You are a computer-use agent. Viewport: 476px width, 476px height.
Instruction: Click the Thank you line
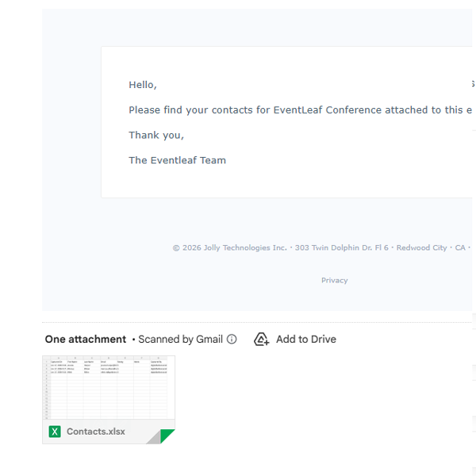(156, 135)
